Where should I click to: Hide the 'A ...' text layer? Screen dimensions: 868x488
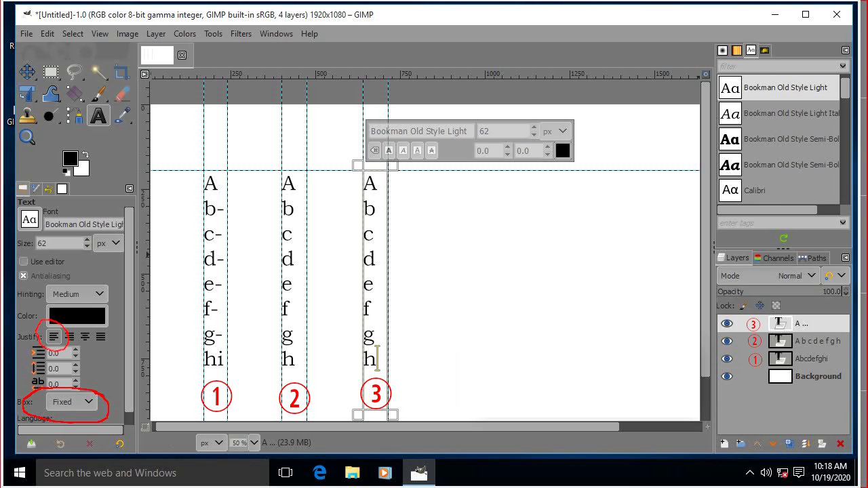click(727, 323)
